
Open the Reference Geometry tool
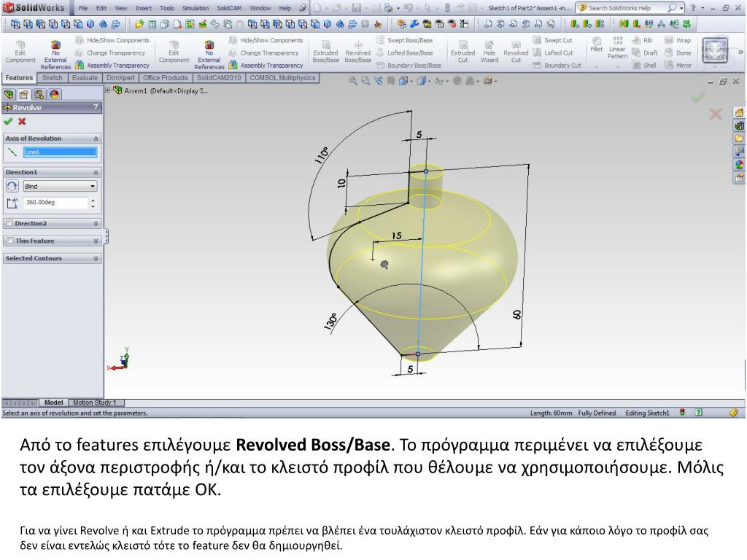pyautogui.click(x=715, y=50)
